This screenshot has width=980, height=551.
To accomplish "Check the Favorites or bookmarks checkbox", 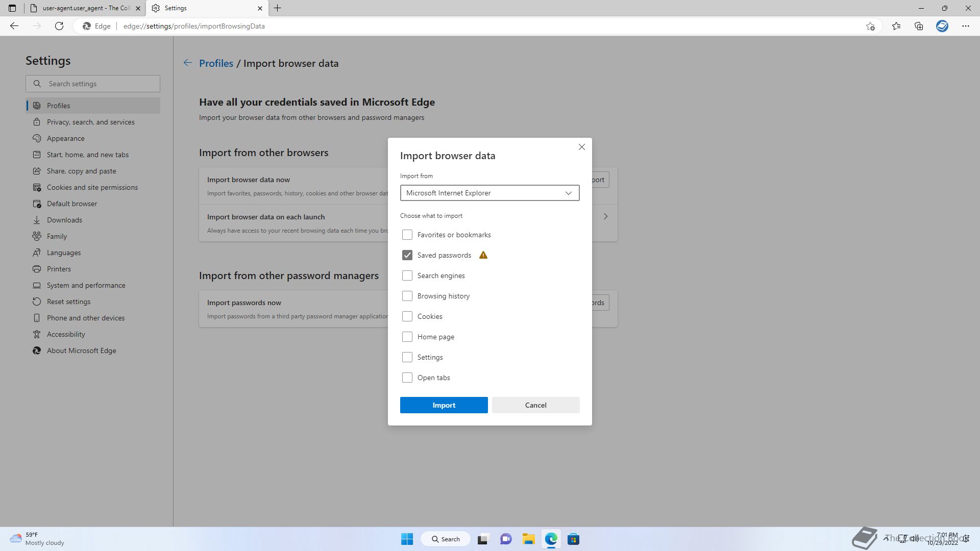I will pos(407,235).
